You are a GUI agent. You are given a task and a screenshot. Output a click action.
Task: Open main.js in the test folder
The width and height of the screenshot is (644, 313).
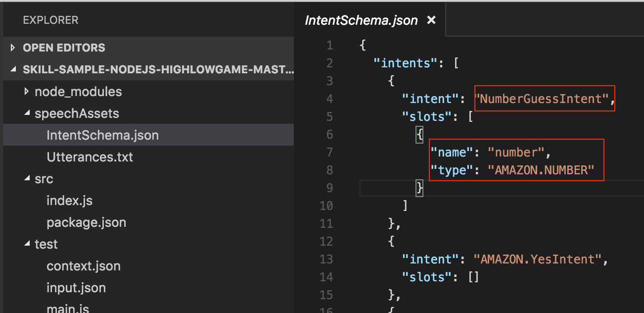[68, 309]
